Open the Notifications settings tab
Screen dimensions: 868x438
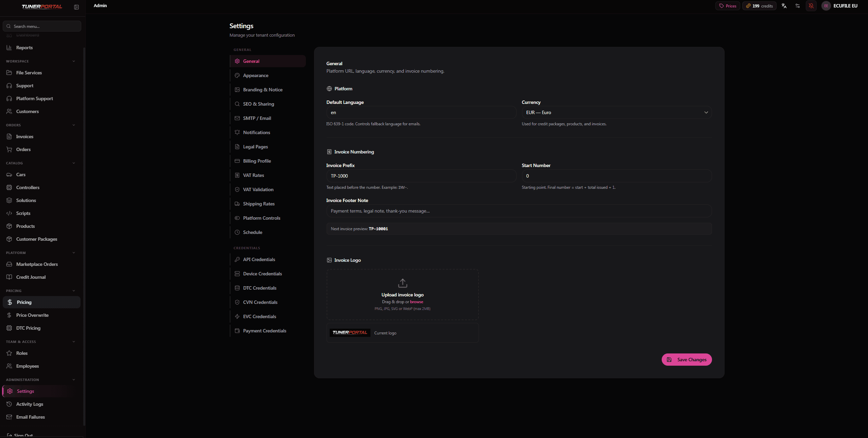tap(268, 132)
